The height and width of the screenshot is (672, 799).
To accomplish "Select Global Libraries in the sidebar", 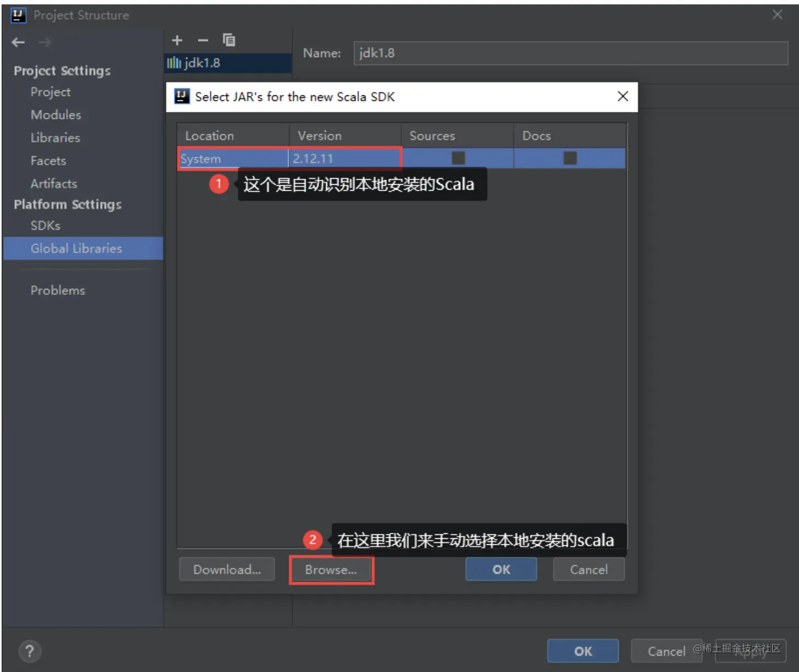I will (x=83, y=248).
